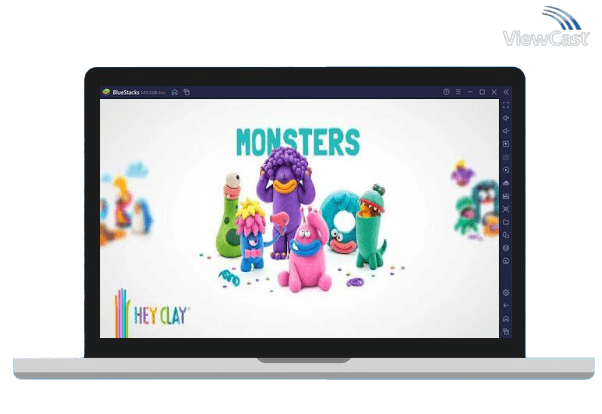
Task: Open the keyboard controls icon in sidebar
Action: 506,157
